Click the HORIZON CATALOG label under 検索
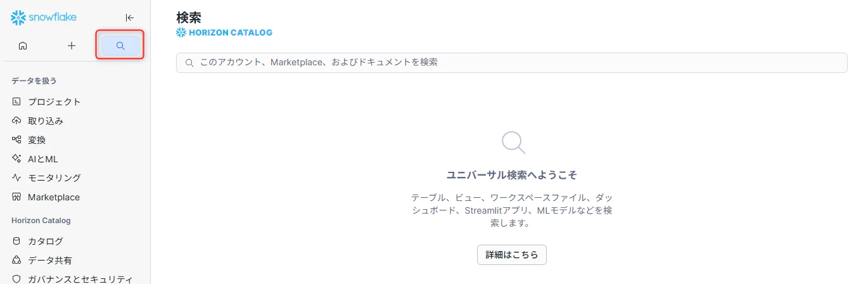 (x=224, y=32)
